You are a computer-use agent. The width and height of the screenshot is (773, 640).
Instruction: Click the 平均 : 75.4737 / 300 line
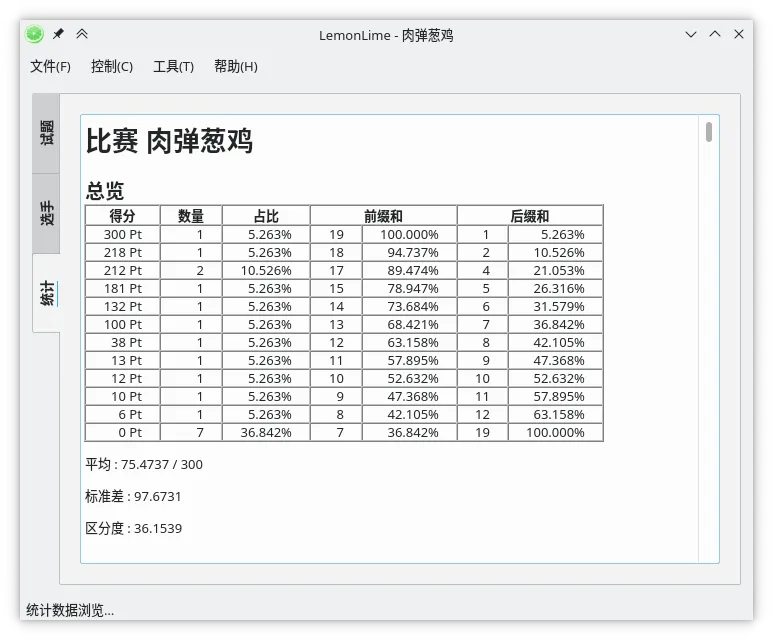pos(143,464)
